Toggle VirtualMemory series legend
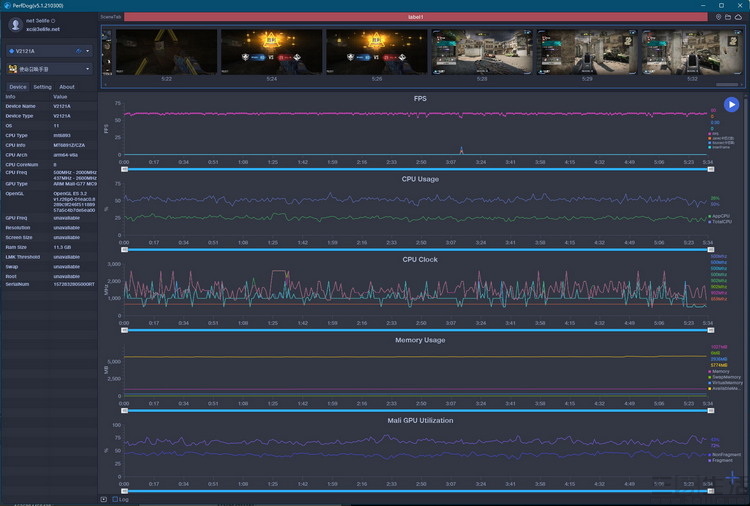Image resolution: width=750 pixels, height=506 pixels. (725, 383)
